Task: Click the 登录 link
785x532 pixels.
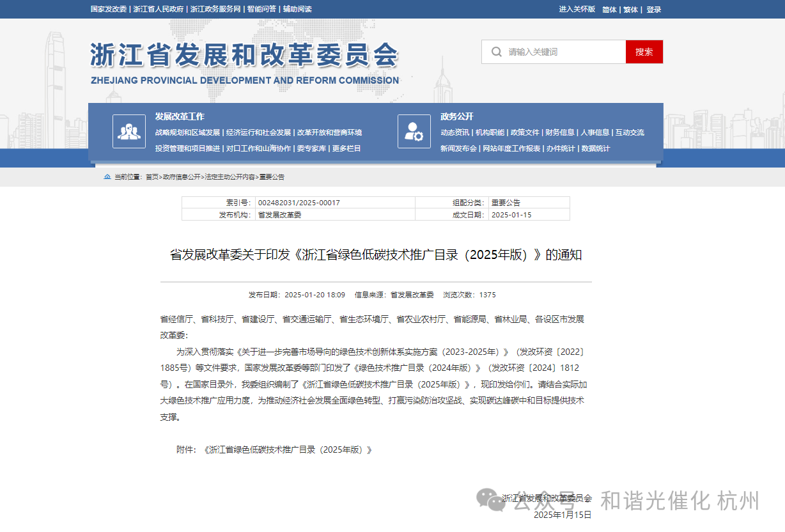Action: [654, 10]
